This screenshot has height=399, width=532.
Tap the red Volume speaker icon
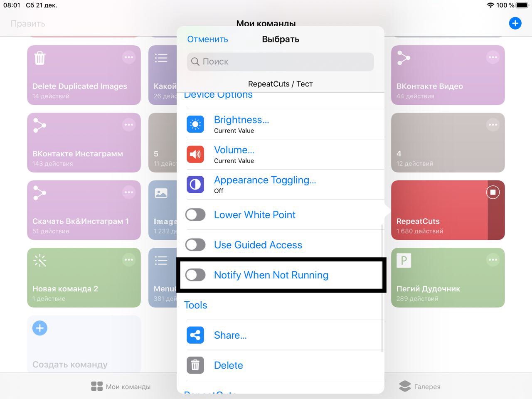(x=195, y=155)
